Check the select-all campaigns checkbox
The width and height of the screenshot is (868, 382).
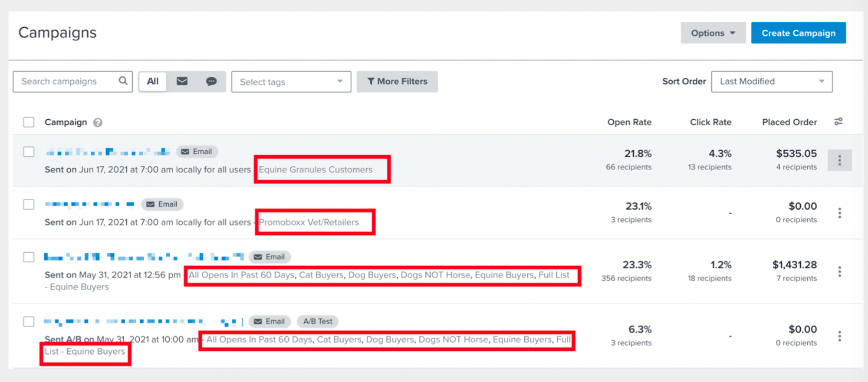29,122
